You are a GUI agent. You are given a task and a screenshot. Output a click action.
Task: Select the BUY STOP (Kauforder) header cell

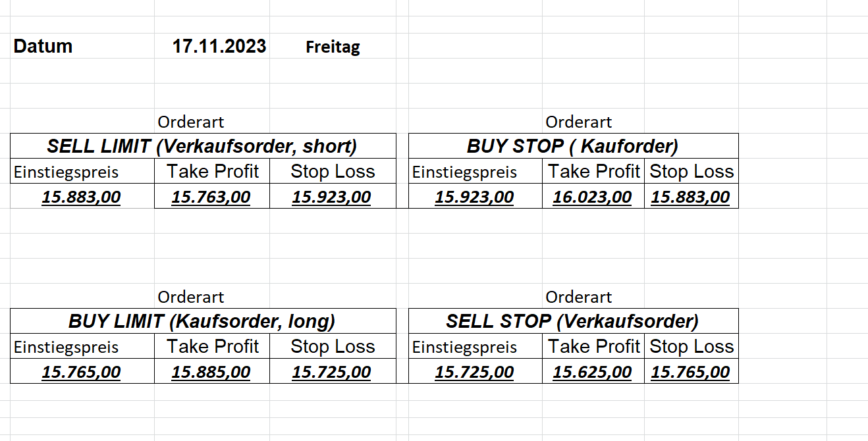(572, 146)
